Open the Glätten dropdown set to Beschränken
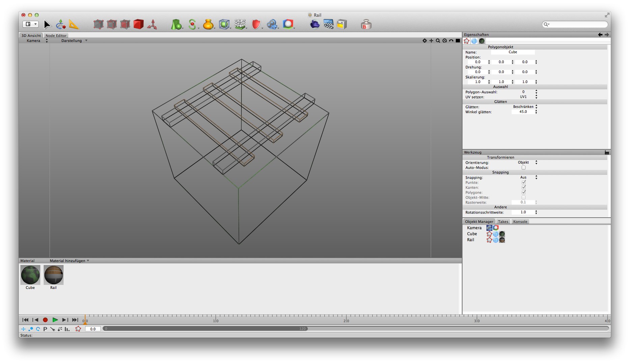 click(x=524, y=107)
